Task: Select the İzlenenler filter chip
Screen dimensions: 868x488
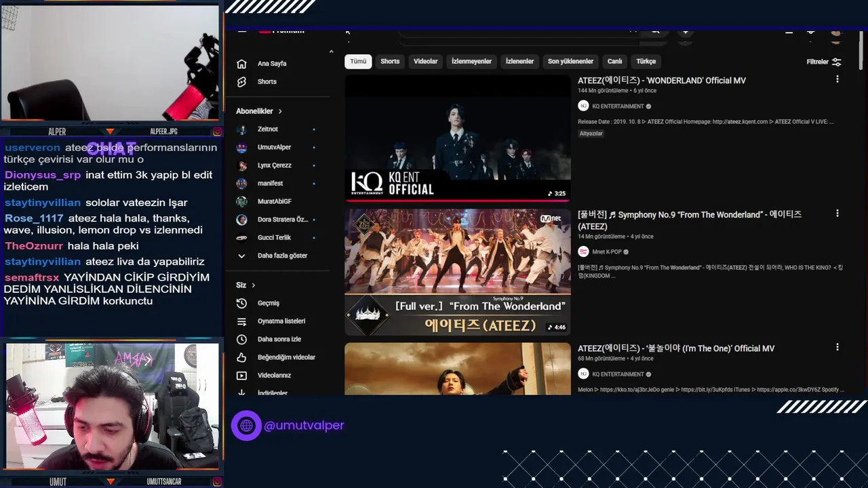Action: click(519, 61)
